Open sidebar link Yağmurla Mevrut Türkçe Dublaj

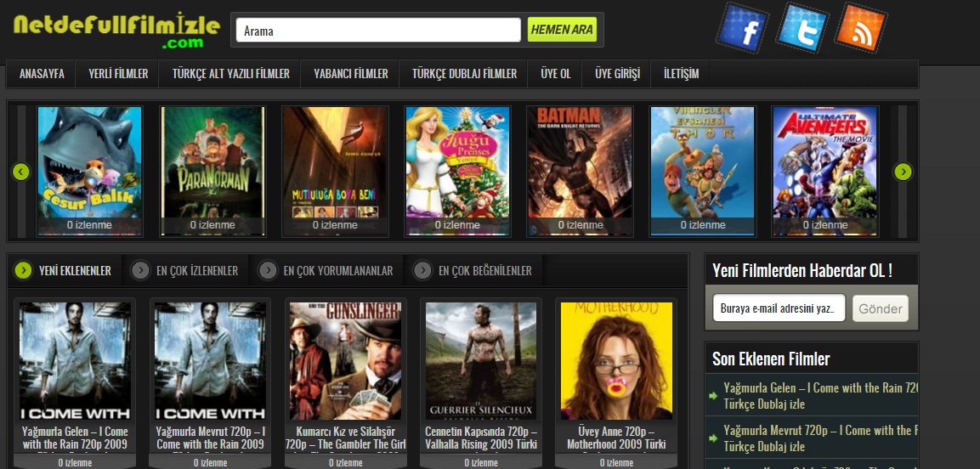click(820, 438)
